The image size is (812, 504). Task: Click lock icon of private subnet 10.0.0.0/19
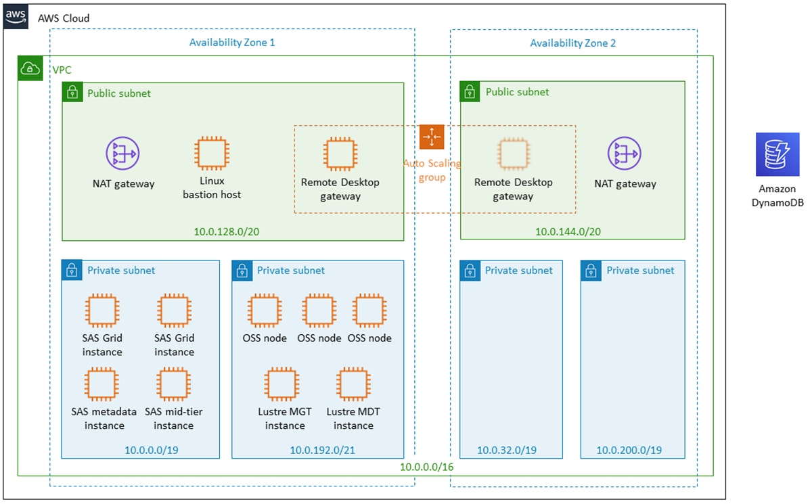click(72, 271)
